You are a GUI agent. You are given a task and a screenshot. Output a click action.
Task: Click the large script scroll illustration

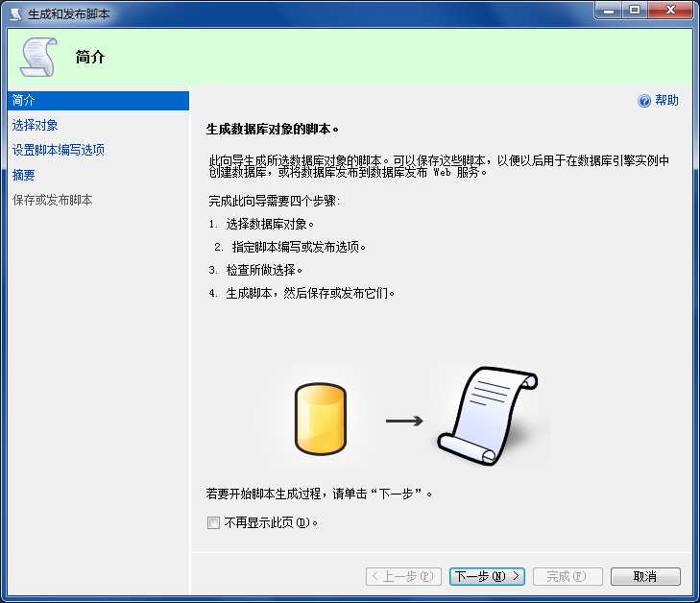(488, 416)
